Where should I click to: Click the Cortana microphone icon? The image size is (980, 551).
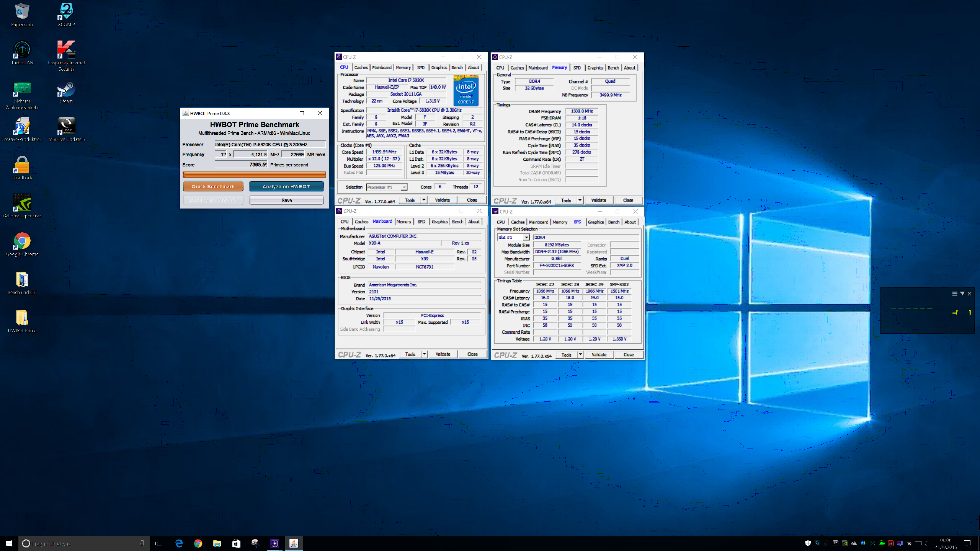point(142,543)
